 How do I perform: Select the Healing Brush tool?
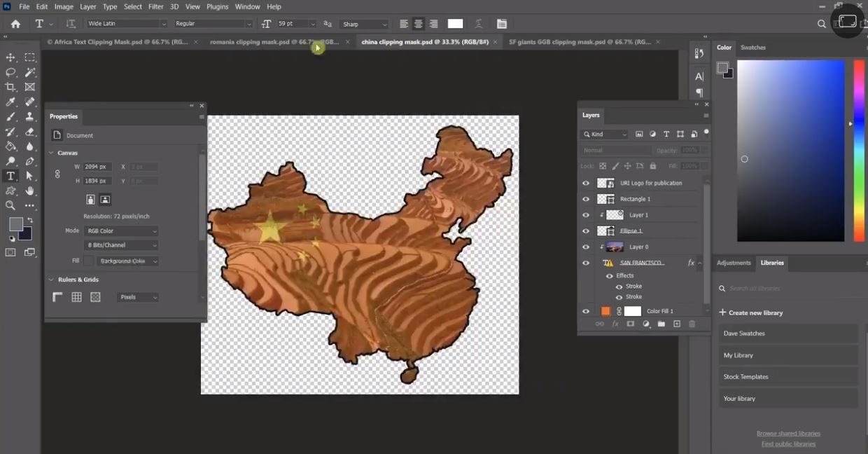(30, 102)
